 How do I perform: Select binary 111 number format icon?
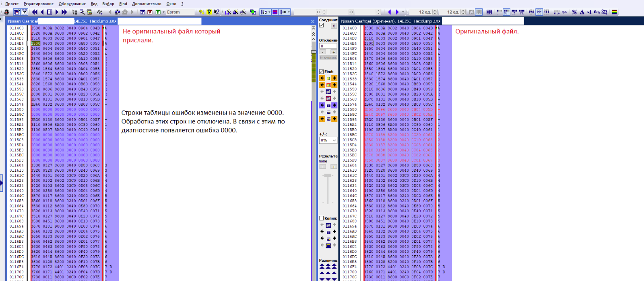pos(547,12)
